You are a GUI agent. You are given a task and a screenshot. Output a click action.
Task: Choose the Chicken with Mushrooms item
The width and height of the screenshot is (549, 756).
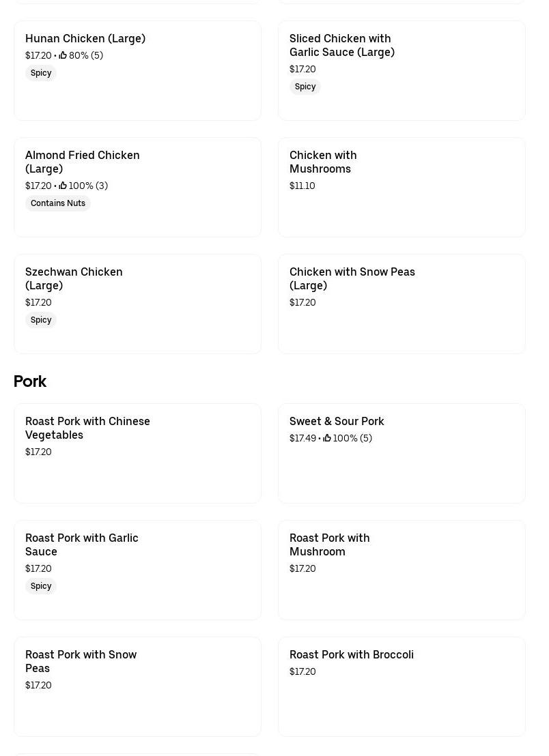323,162
